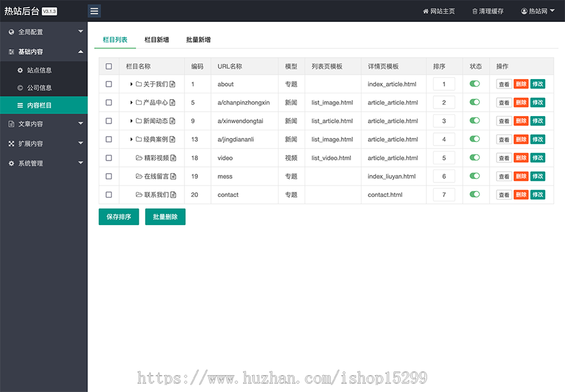Switch to the 栏目列表 tab
The image size is (565, 392).
click(x=115, y=40)
